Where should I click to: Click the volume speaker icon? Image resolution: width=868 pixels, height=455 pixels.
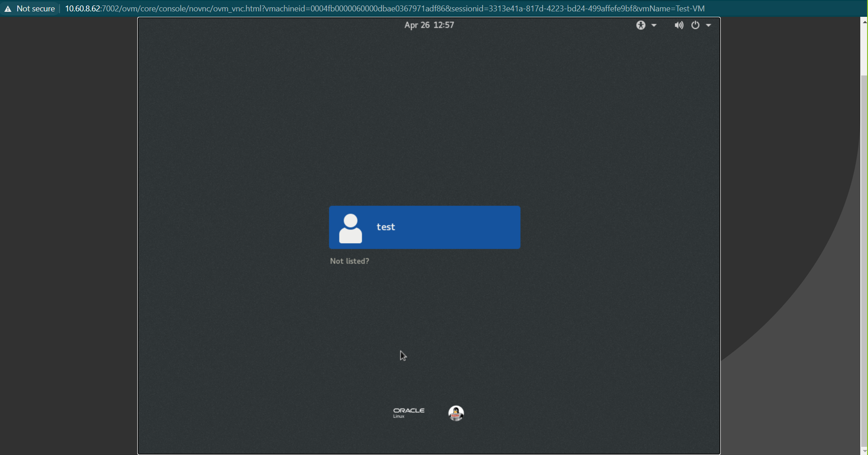coord(678,25)
